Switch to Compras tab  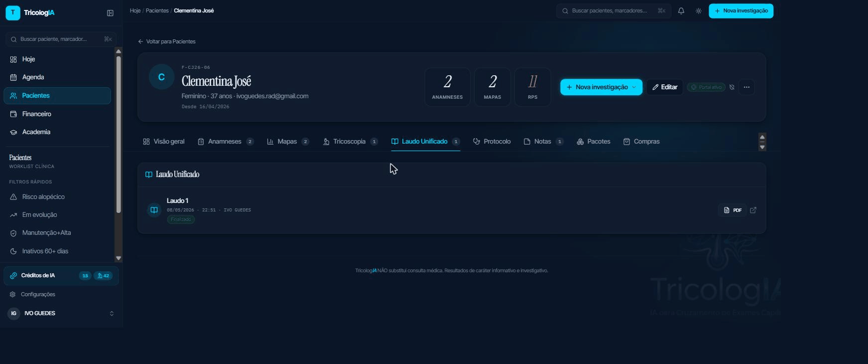(641, 142)
